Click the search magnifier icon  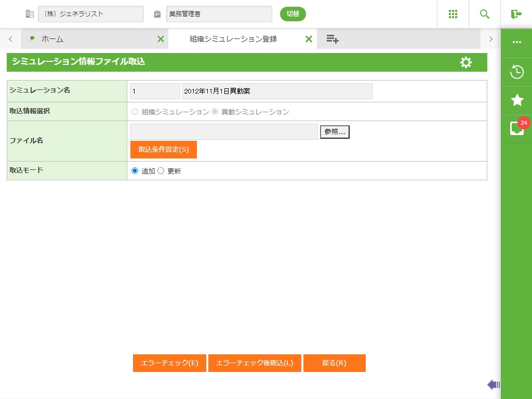[484, 14]
